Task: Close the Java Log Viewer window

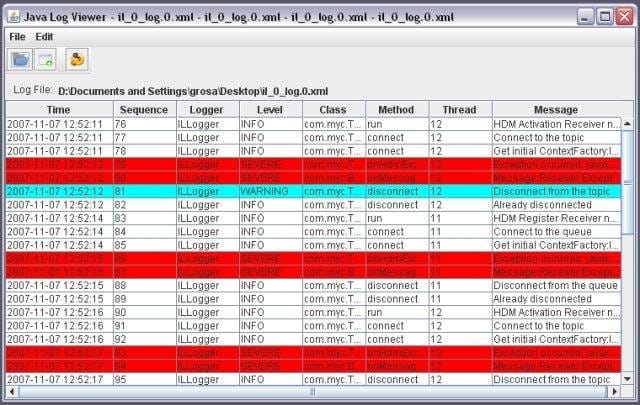Action: (x=624, y=17)
